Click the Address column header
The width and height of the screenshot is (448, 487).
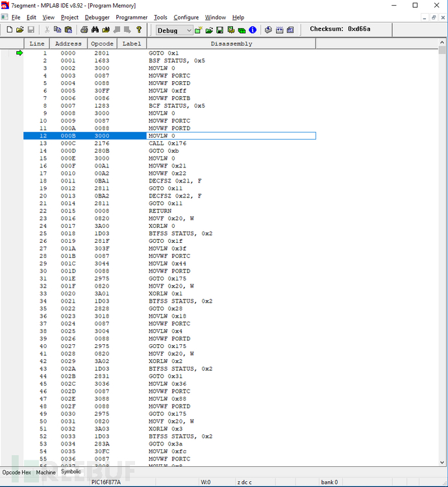click(x=68, y=44)
